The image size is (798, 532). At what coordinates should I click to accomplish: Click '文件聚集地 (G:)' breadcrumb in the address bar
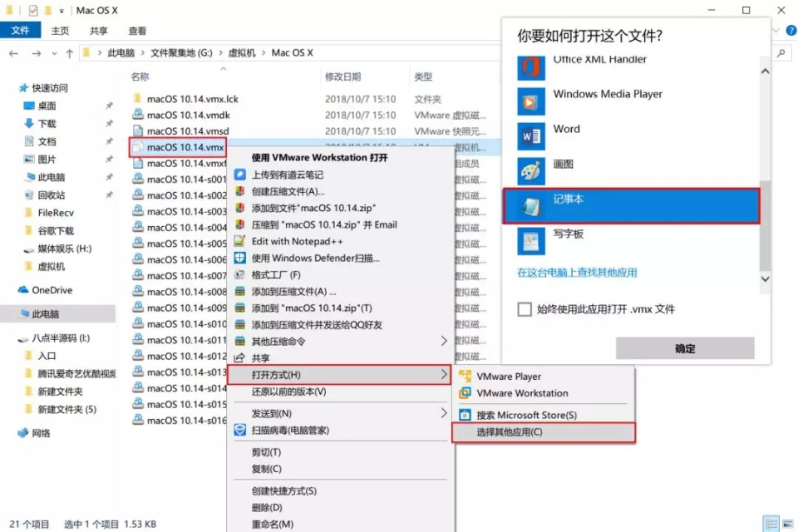[x=181, y=53]
